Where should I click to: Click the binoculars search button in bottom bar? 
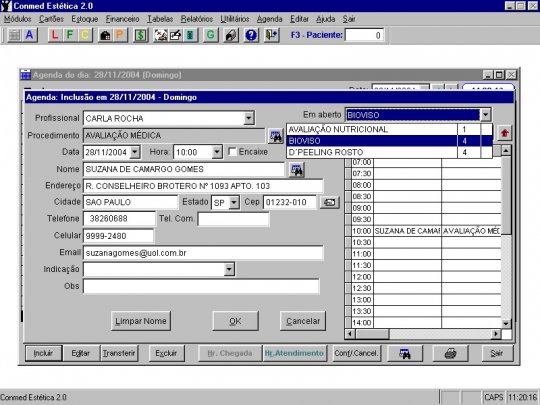405,354
